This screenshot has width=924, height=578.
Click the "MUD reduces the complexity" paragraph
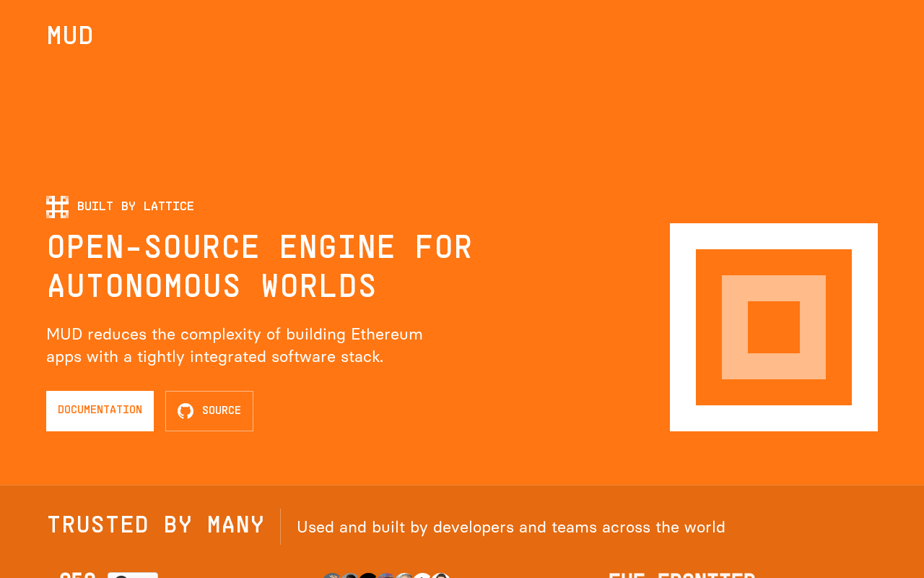click(x=235, y=345)
